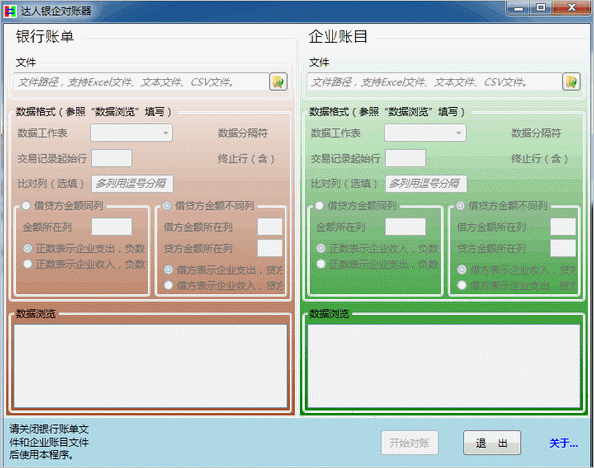This screenshot has width=594, height=468.
Task: Close the 达人银企对账器 window
Action: (572, 8)
